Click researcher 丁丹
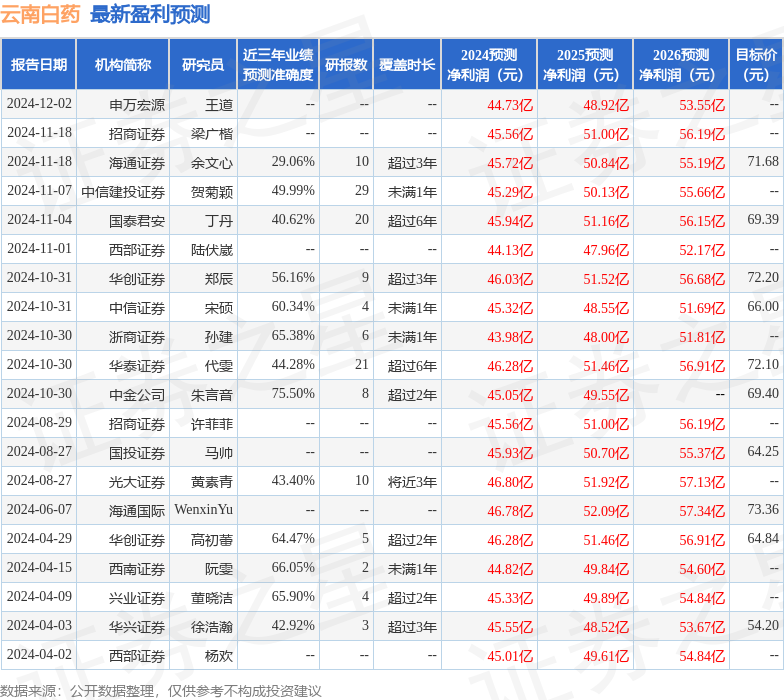The width and height of the screenshot is (784, 700). (x=219, y=221)
